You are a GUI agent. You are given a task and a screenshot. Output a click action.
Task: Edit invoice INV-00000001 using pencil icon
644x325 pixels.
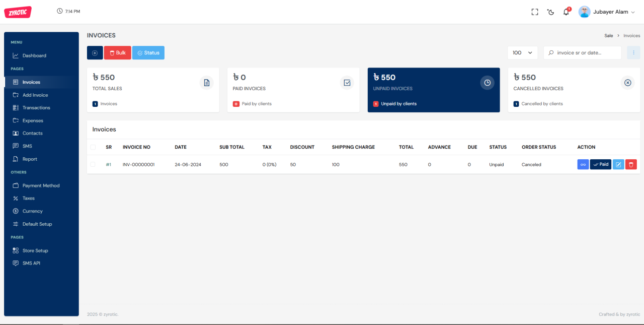pyautogui.click(x=618, y=164)
